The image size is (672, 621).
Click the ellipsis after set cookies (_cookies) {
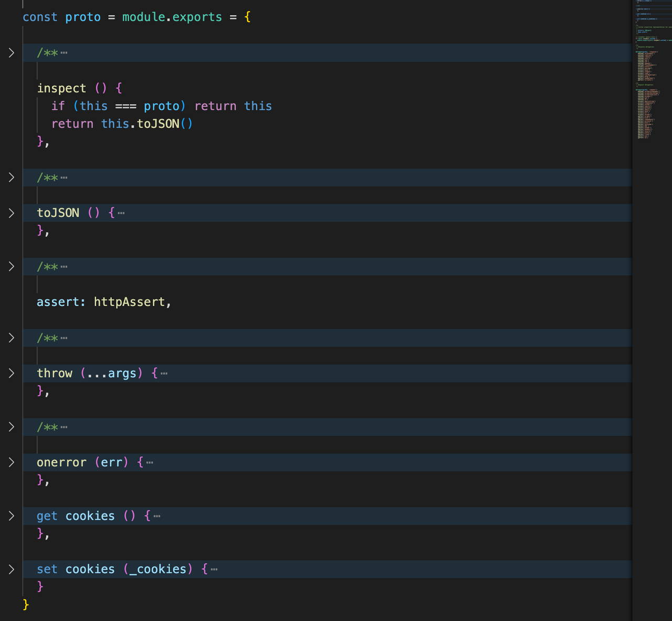(214, 570)
